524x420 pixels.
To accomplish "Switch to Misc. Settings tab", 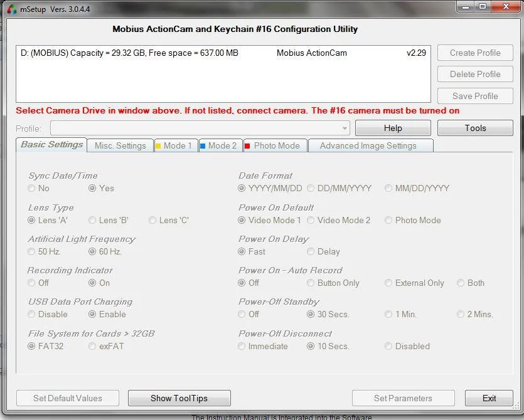I will [x=120, y=146].
